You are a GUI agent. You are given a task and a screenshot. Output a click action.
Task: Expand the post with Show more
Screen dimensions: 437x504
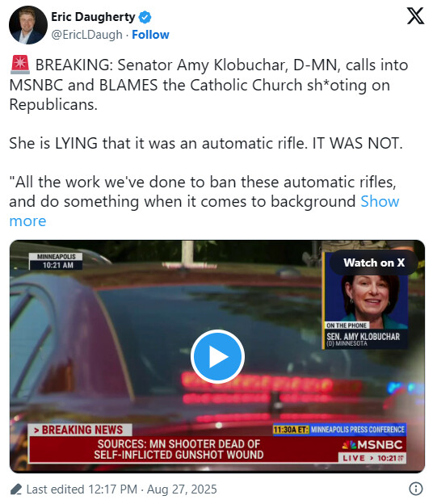click(x=204, y=211)
